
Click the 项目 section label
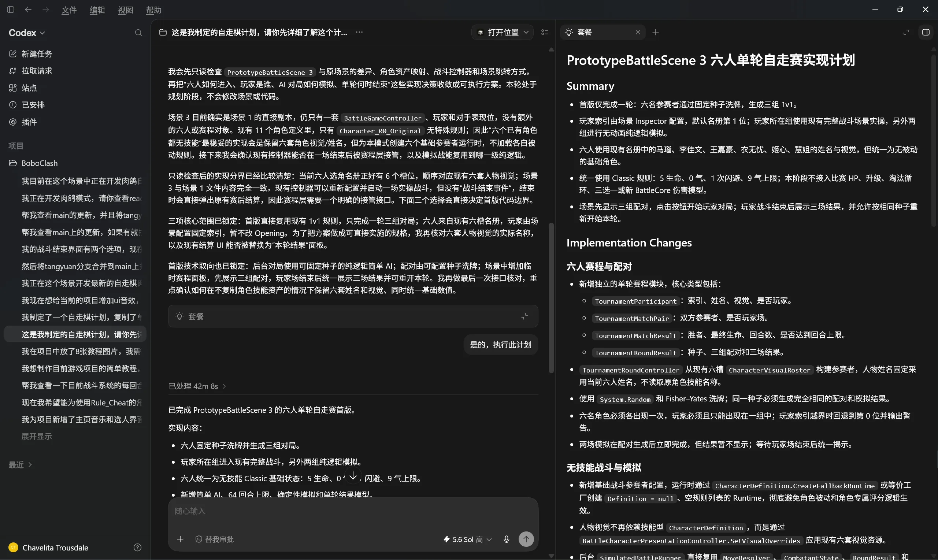pyautogui.click(x=16, y=146)
